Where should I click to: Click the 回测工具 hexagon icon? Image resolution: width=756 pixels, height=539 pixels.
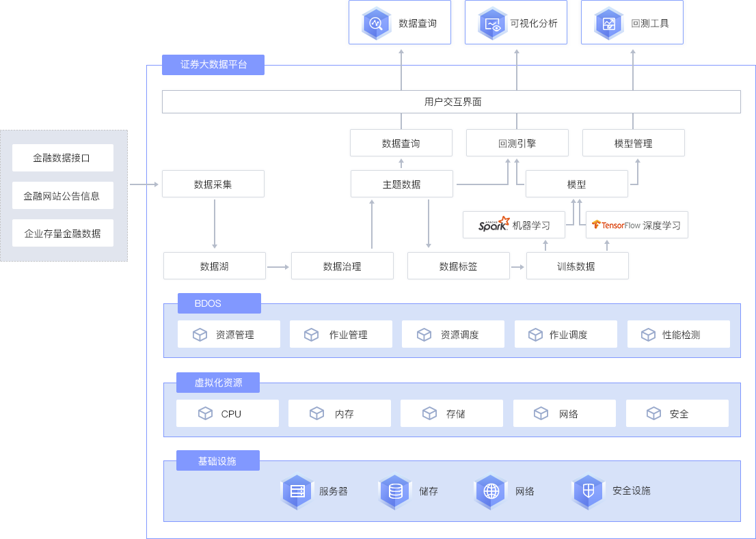(608, 23)
